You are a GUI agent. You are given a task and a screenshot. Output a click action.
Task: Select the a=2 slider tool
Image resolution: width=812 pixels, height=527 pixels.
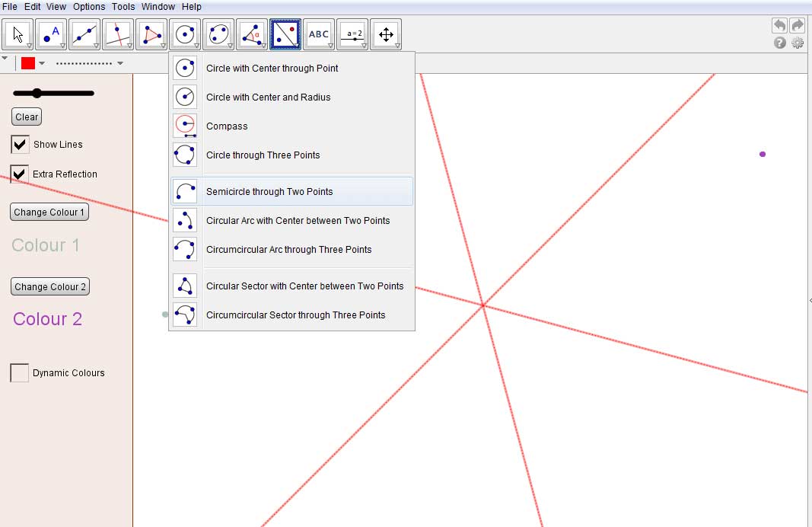pyautogui.click(x=352, y=34)
